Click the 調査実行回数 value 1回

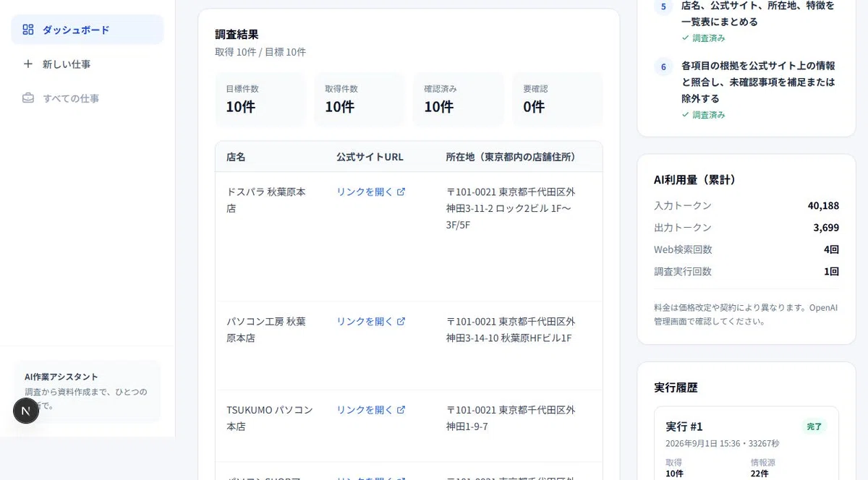click(x=830, y=272)
